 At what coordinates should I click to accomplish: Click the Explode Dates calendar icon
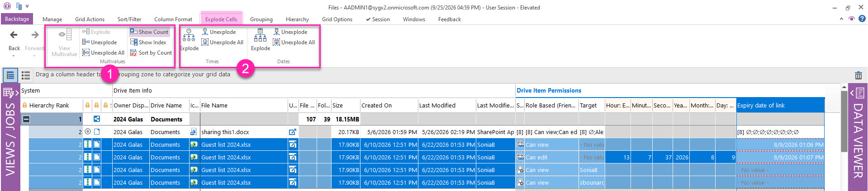tap(260, 35)
